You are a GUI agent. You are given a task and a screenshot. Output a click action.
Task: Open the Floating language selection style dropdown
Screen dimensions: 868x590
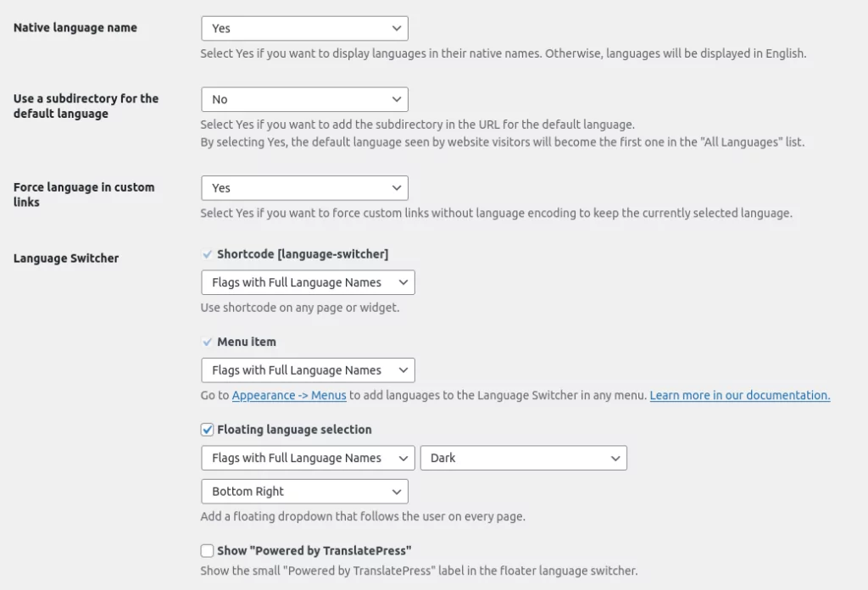308,458
